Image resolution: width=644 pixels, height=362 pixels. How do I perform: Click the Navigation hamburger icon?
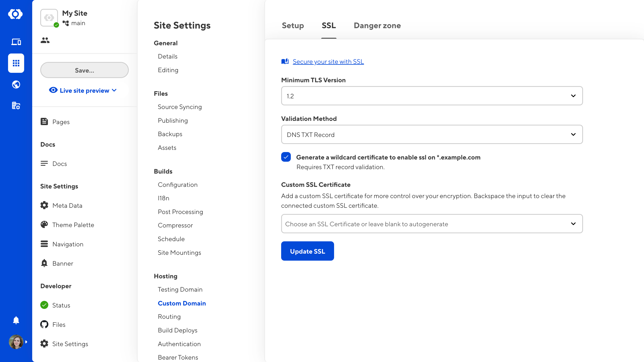tap(44, 244)
